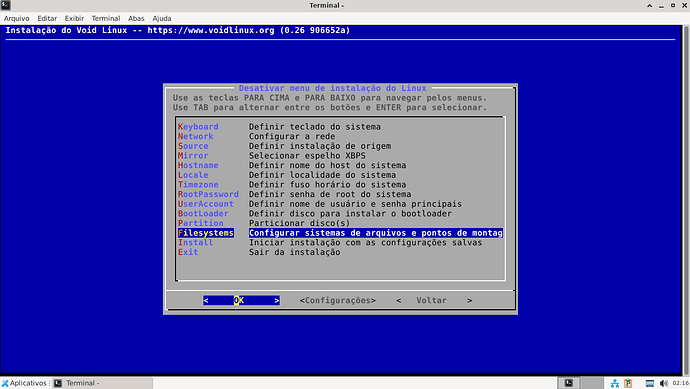Open the network connection tray icon
This screenshot has height=389, width=690.
615,384
